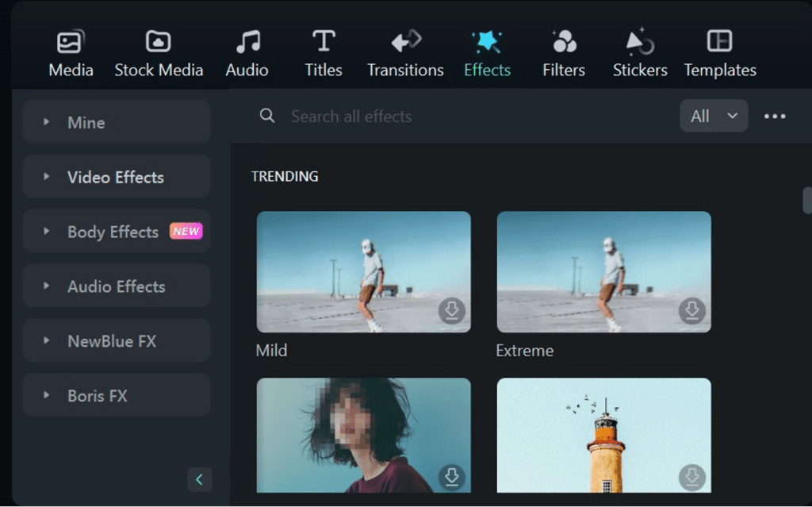Collapse the left sidebar with the chevron
This screenshot has width=812, height=507.
pos(199,480)
